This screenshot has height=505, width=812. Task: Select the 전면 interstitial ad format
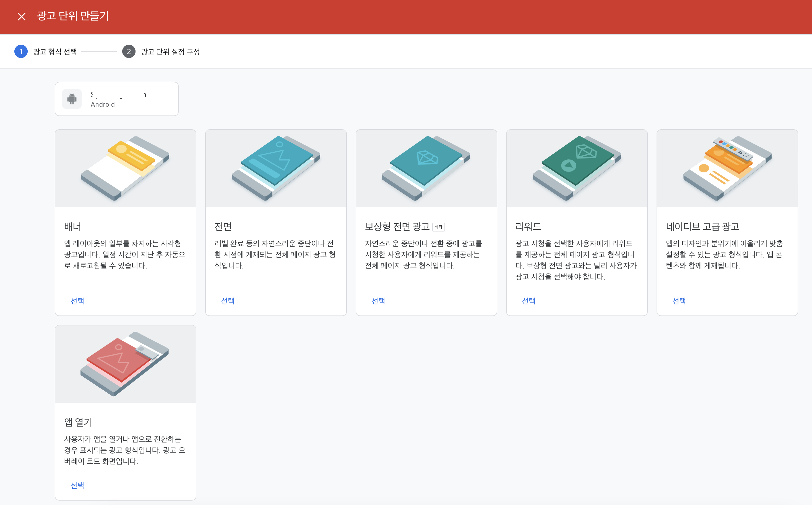(228, 301)
